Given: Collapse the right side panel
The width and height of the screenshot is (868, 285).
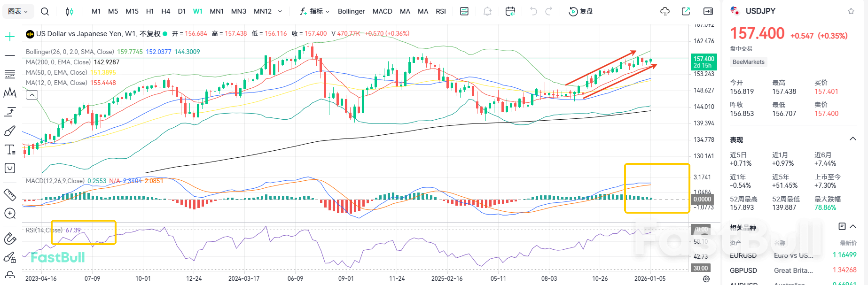Looking at the screenshot, I should tap(708, 11).
